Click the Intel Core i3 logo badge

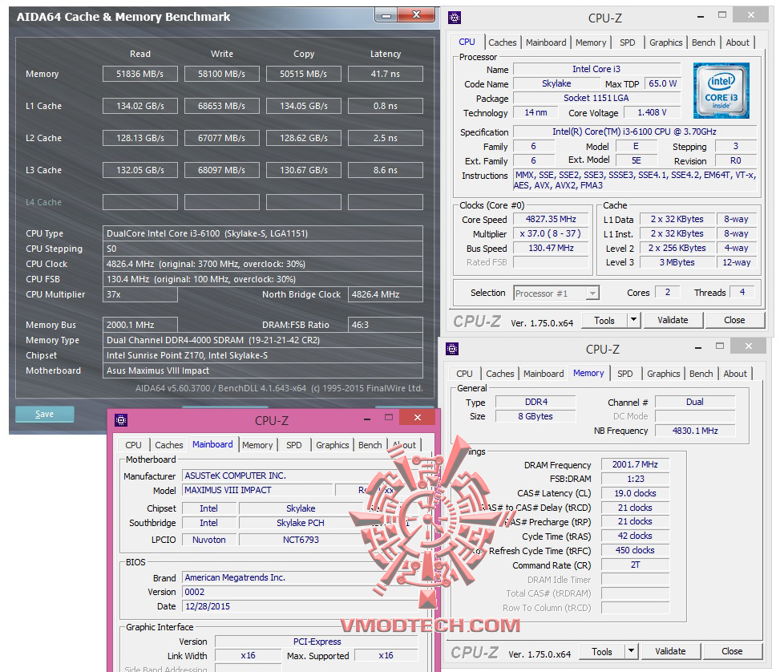pyautogui.click(x=721, y=91)
